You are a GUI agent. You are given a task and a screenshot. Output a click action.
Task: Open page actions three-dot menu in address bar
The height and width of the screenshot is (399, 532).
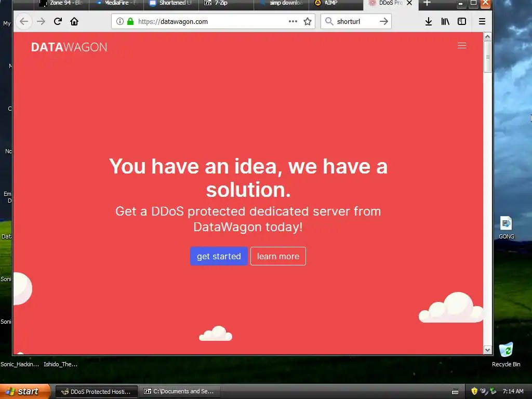point(293,21)
